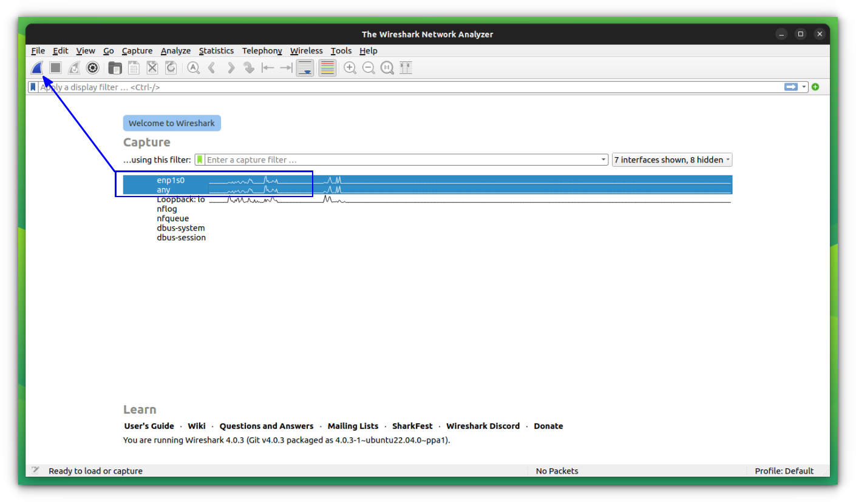This screenshot has width=856, height=504.
Task: Open the Donate link
Action: [x=548, y=426]
